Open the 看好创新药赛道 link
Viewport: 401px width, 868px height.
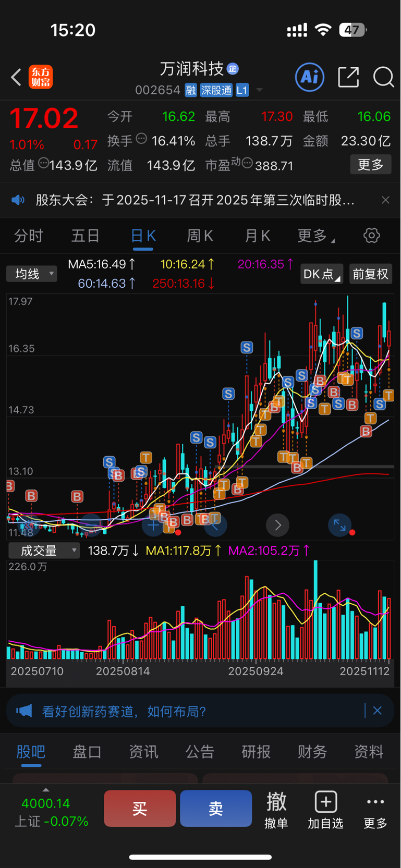[124, 711]
